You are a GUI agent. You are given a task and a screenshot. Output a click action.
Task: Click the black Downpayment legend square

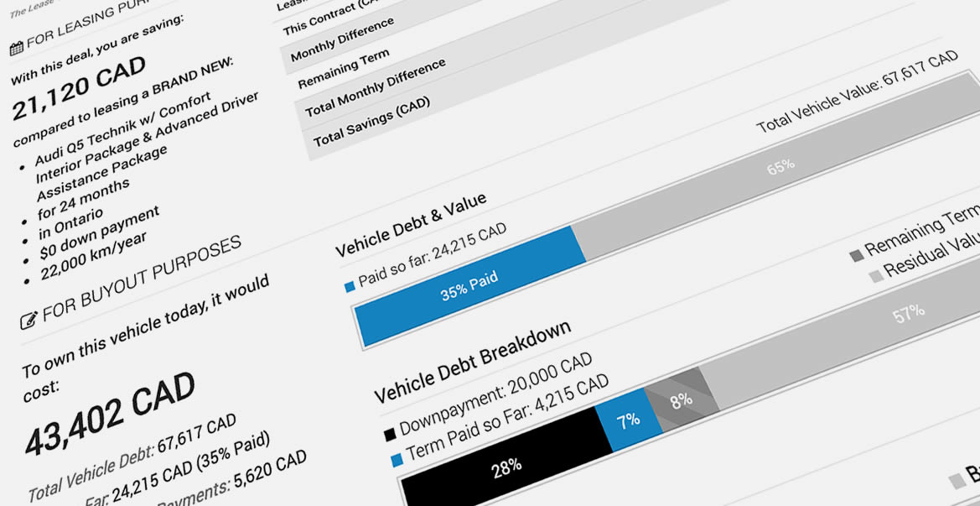point(389,435)
